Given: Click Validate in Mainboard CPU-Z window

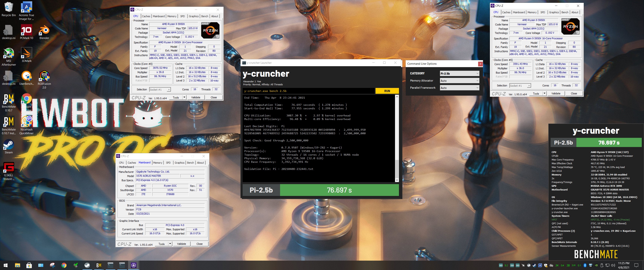Looking at the screenshot, I should pyautogui.click(x=182, y=244).
